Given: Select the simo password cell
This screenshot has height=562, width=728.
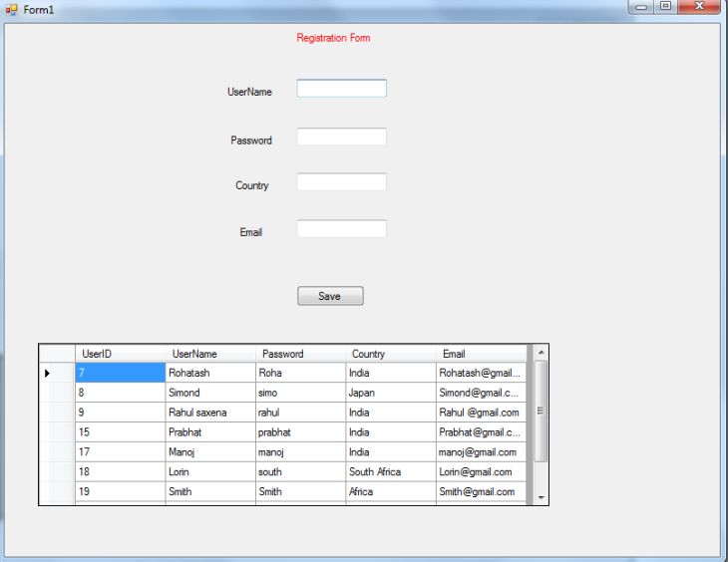Looking at the screenshot, I should pyautogui.click(x=300, y=393).
